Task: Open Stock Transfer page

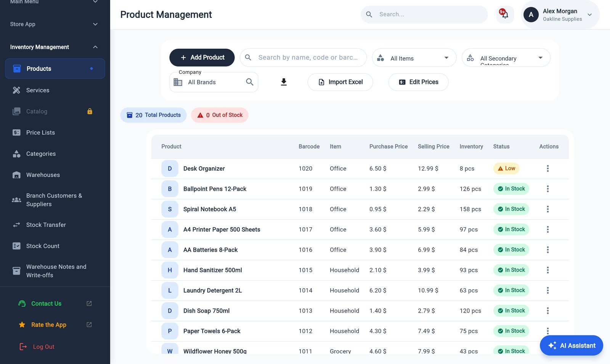Action: click(55, 225)
